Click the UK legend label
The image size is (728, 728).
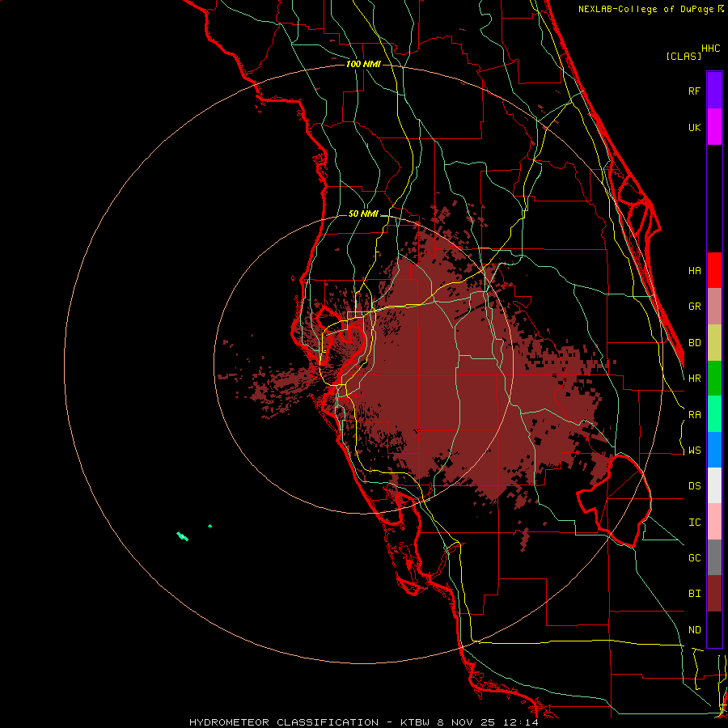[695, 127]
